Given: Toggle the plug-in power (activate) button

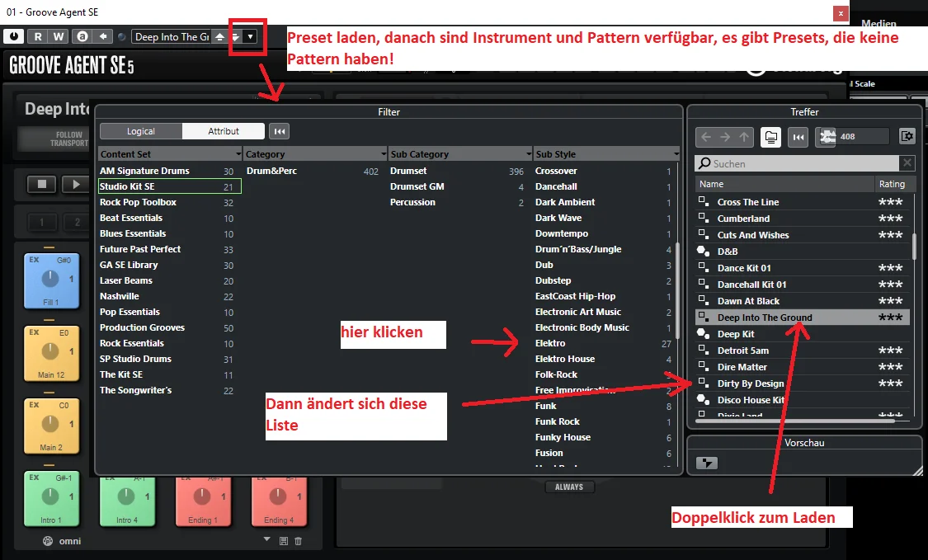Looking at the screenshot, I should pos(14,37).
